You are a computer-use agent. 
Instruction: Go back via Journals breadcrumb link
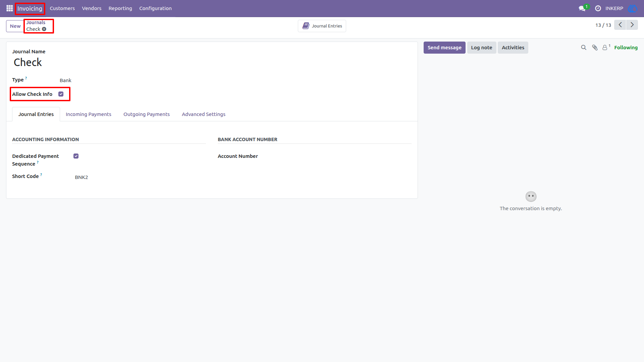coord(36,22)
